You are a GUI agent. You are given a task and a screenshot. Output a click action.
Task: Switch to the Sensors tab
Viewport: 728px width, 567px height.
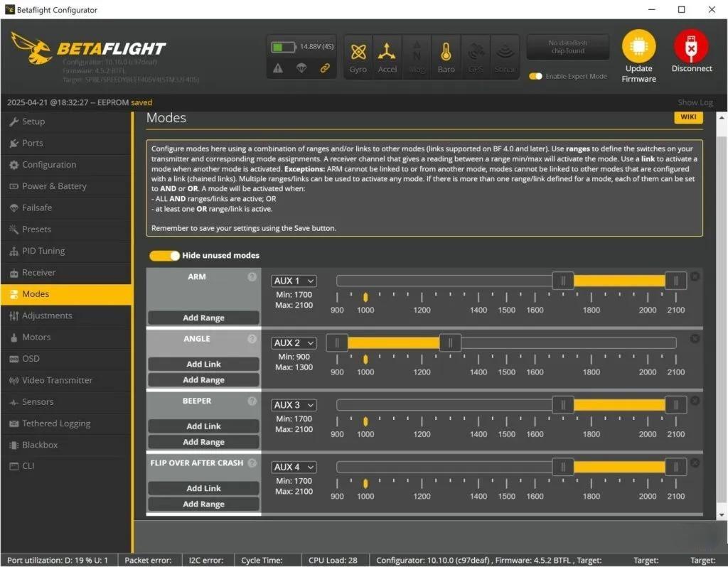coord(66,402)
